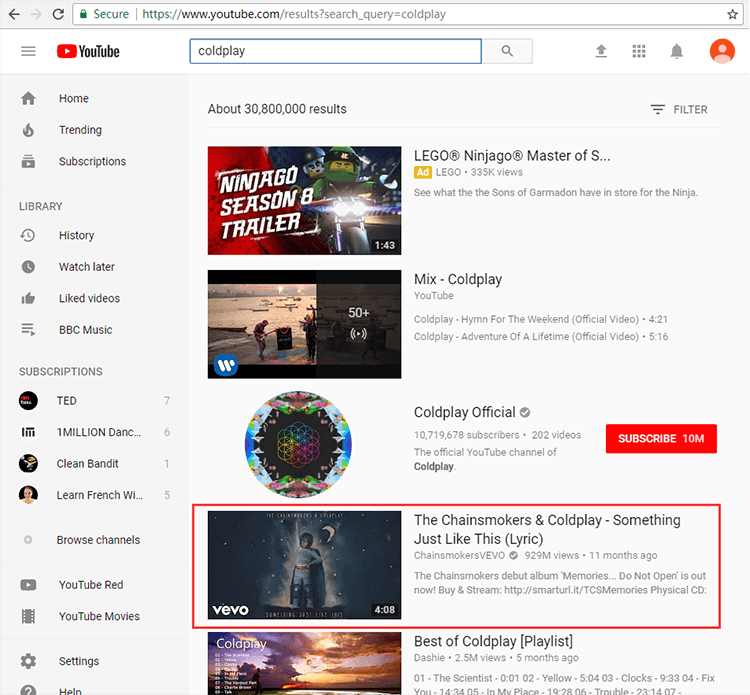750x695 pixels.
Task: Click the Settings gear icon
Action: pyautogui.click(x=28, y=661)
